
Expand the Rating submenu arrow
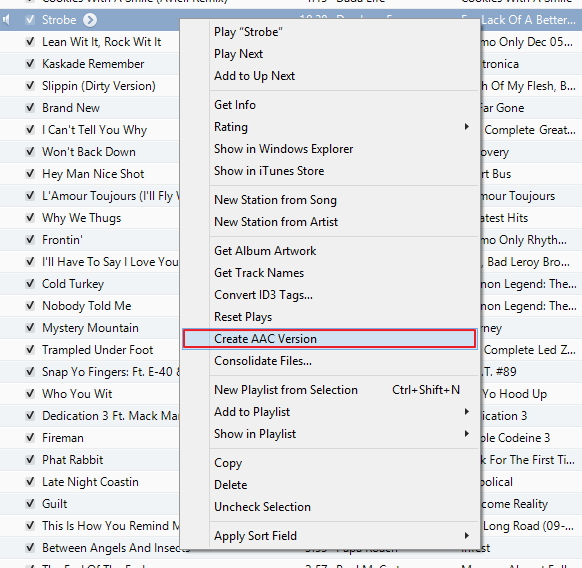point(467,127)
